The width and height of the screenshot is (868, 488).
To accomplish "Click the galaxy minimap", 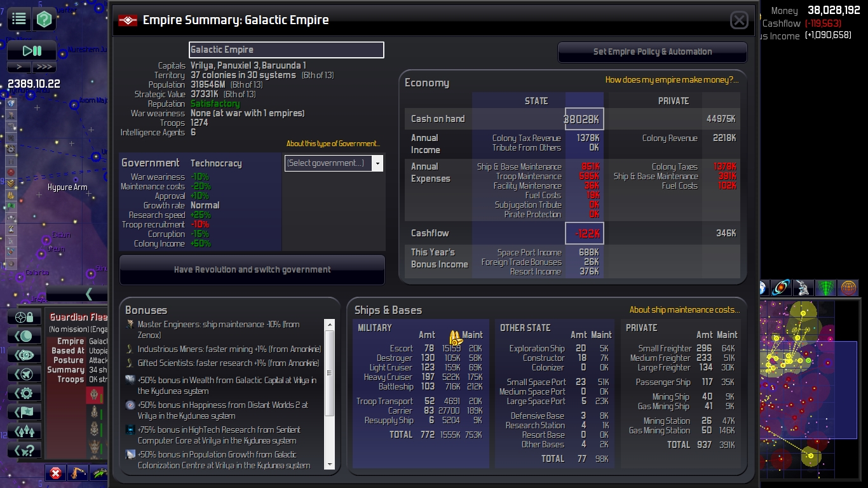I will pos(810,389).
